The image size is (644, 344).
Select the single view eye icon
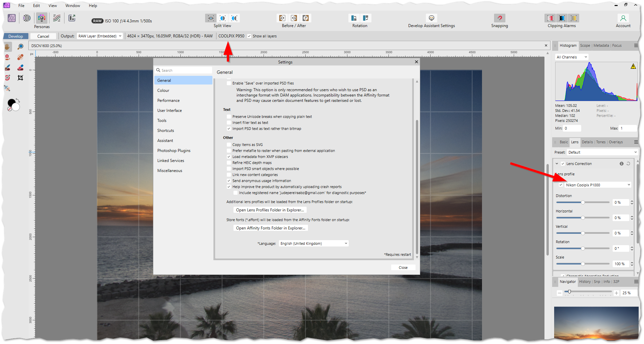pyautogui.click(x=211, y=18)
